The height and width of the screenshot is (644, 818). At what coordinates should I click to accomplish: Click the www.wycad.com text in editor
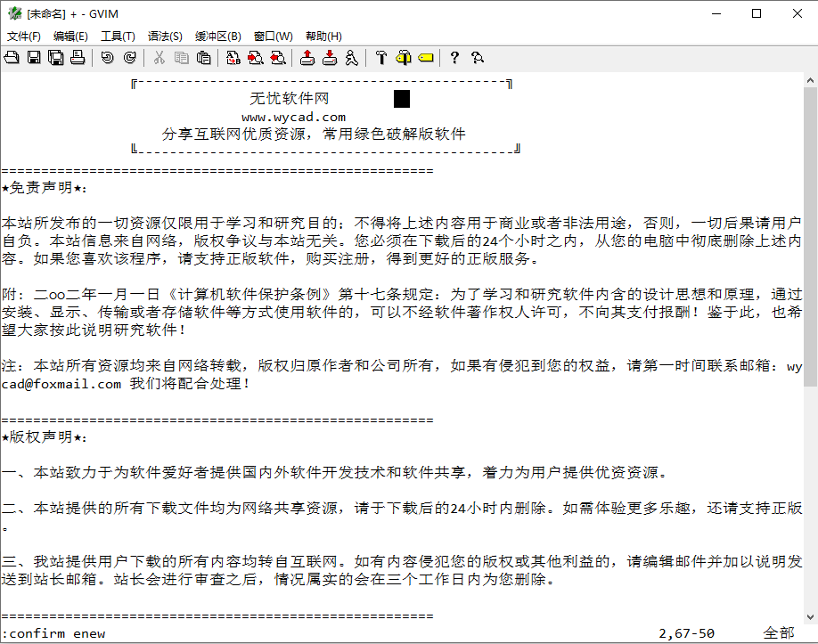[293, 117]
